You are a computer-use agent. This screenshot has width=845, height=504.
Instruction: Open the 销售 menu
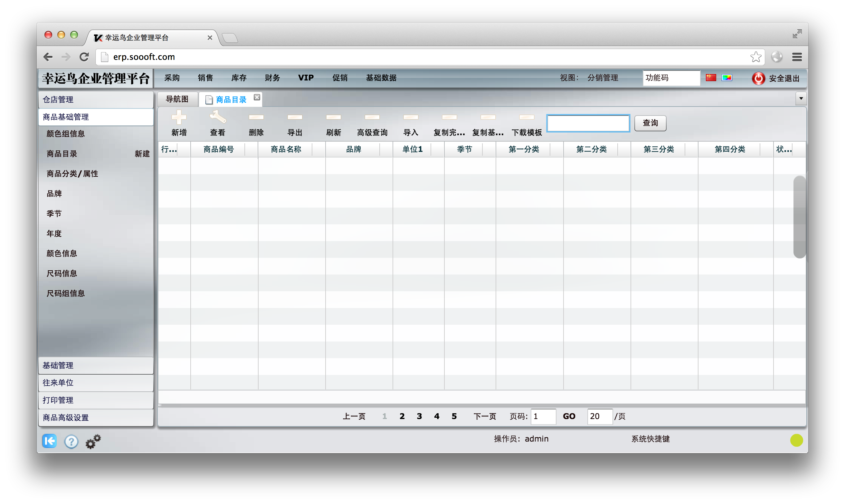(205, 78)
